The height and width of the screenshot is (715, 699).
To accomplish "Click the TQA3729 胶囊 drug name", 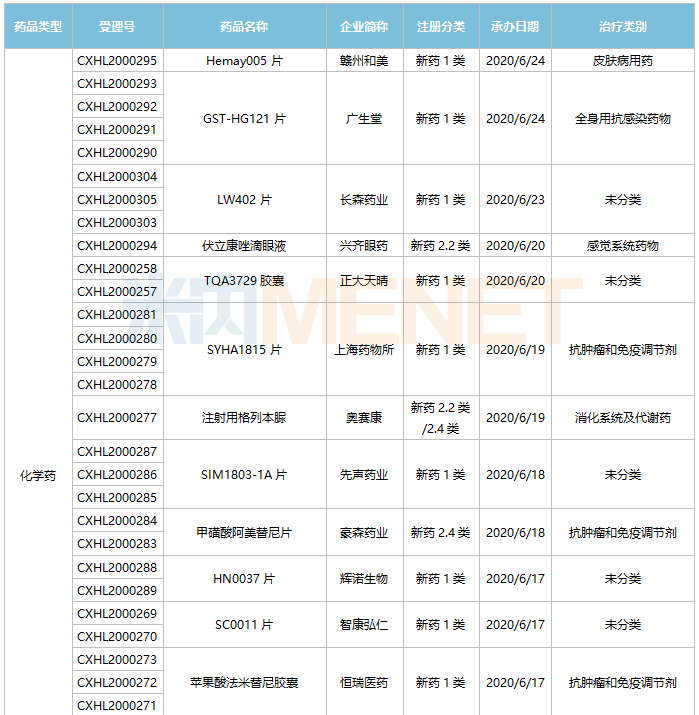I will [x=244, y=280].
